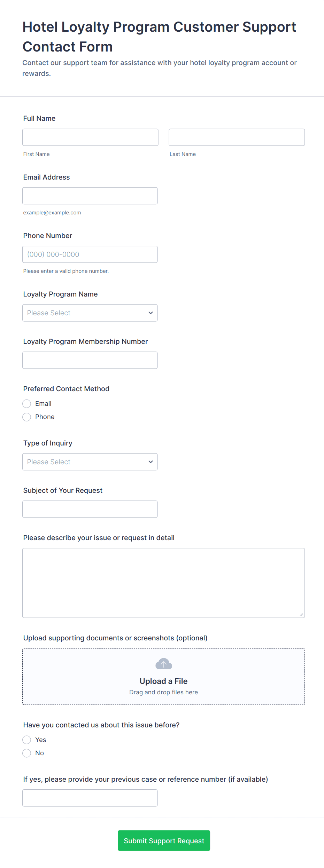Select Email as preferred contact method
324x868 pixels.
pyautogui.click(x=27, y=404)
